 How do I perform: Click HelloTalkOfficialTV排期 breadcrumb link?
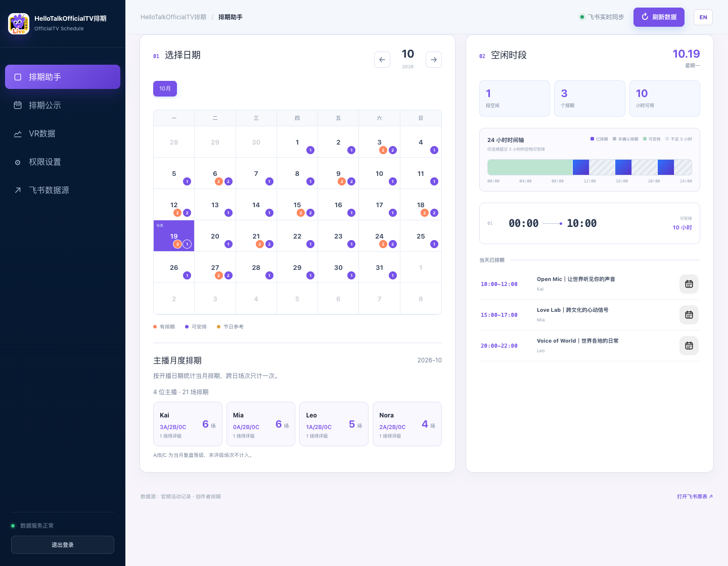point(173,17)
